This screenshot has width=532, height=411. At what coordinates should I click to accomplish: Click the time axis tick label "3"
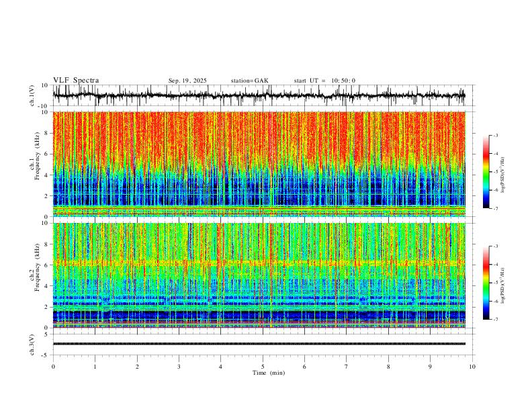click(x=179, y=367)
